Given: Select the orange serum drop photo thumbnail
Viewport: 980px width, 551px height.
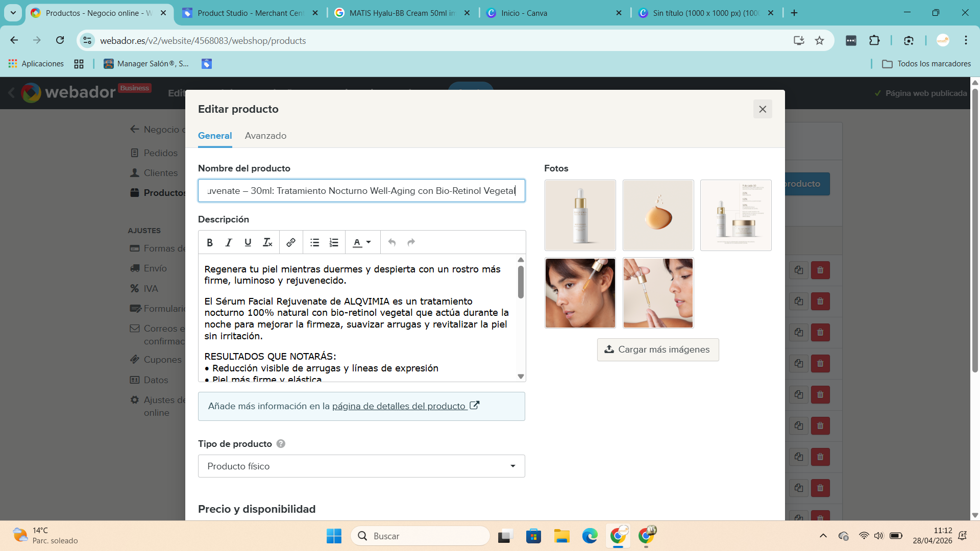Looking at the screenshot, I should click(x=658, y=215).
